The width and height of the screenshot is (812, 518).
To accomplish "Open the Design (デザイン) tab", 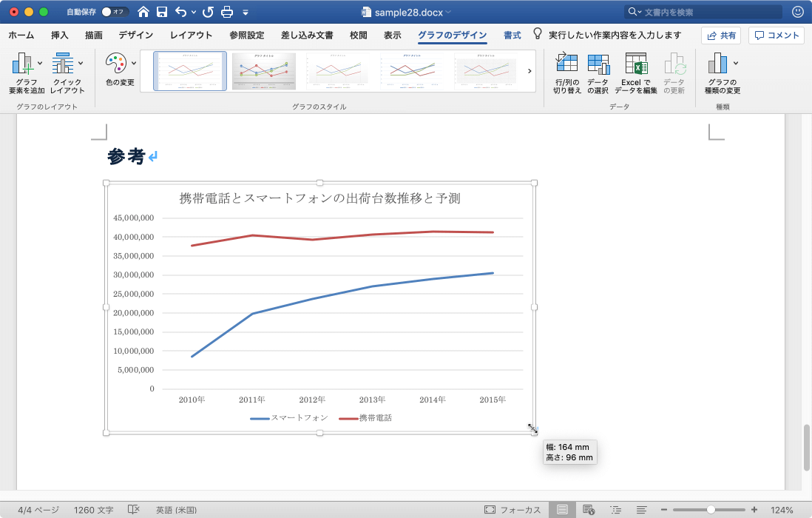I will pyautogui.click(x=135, y=35).
